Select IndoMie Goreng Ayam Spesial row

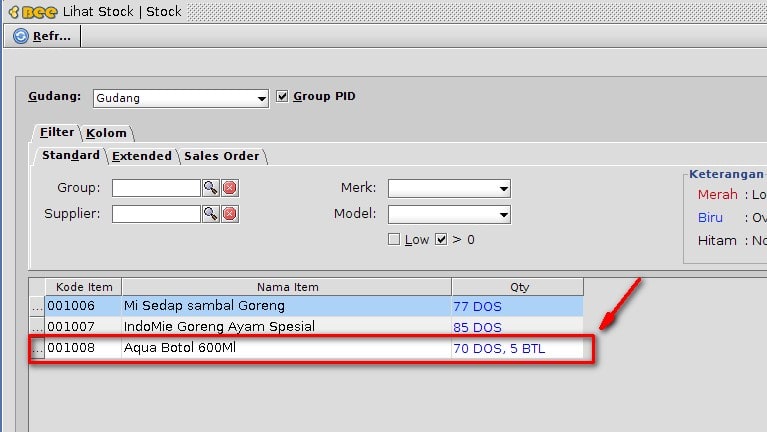(x=287, y=327)
